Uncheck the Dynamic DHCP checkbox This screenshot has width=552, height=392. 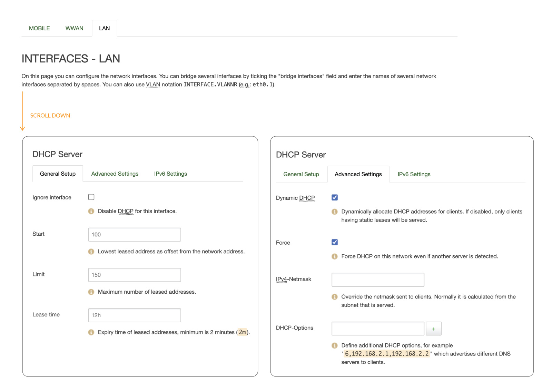click(x=334, y=197)
